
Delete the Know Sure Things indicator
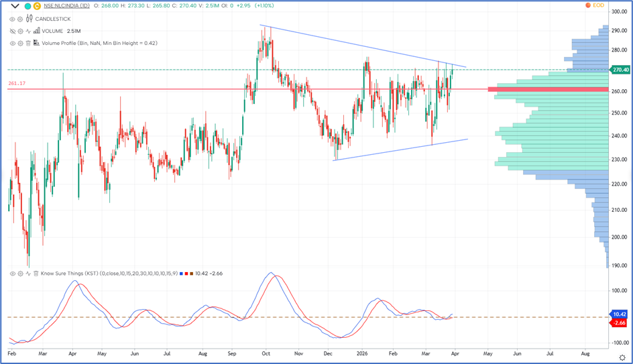coord(36,274)
